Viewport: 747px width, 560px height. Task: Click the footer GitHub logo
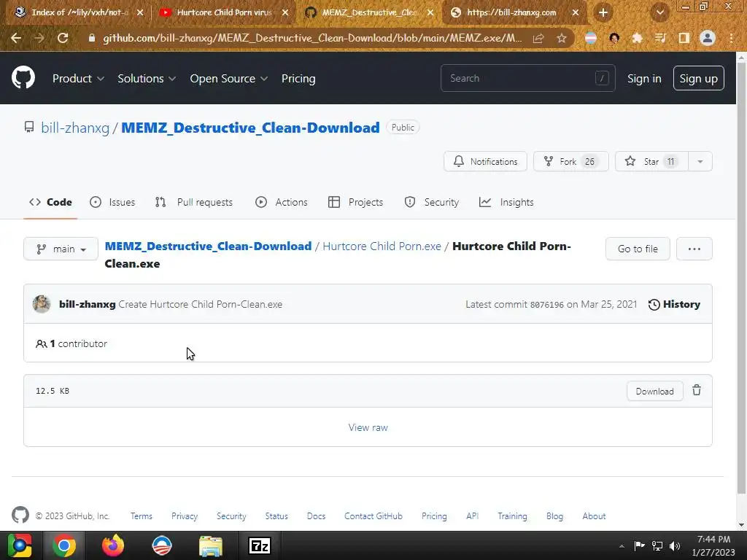tap(20, 516)
